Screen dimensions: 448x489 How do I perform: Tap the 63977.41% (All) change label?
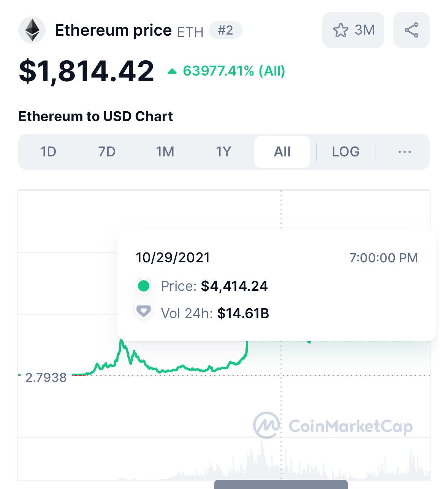point(234,71)
